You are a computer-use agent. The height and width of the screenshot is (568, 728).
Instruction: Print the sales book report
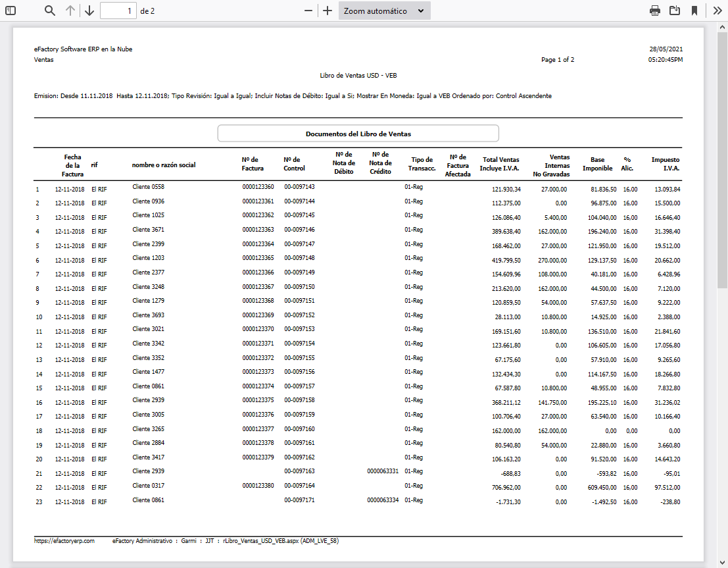click(655, 11)
